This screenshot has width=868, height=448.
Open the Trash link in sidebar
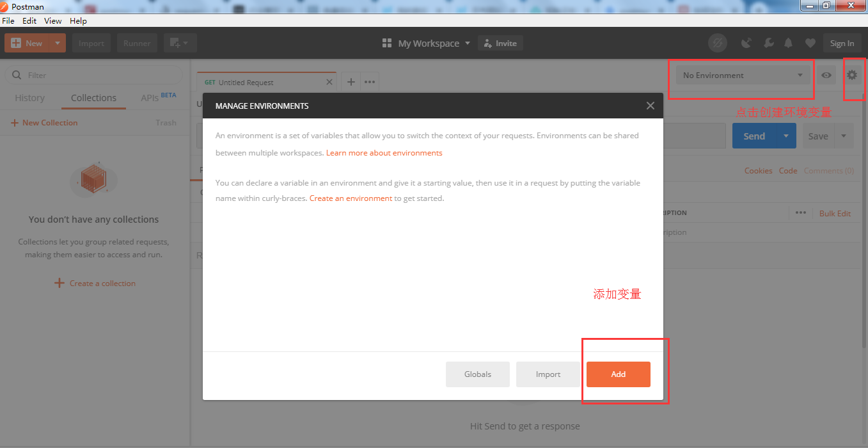point(166,123)
